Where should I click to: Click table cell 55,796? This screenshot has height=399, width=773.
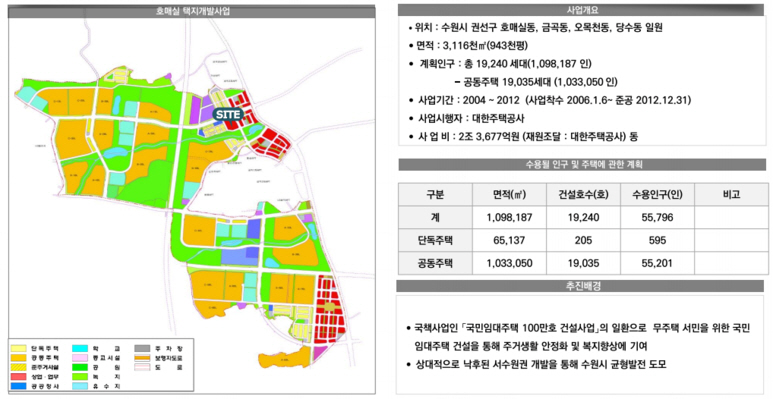click(657, 218)
